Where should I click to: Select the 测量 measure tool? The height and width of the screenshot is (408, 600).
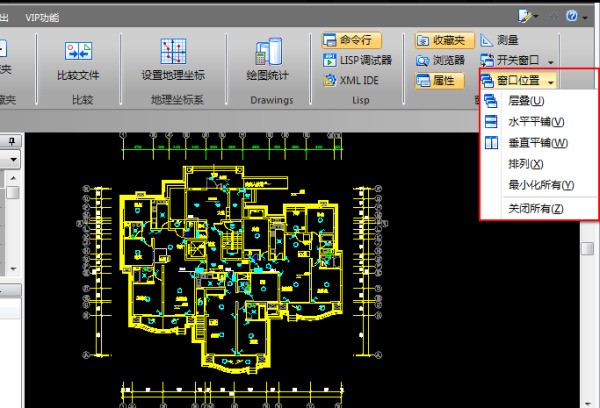pyautogui.click(x=498, y=41)
